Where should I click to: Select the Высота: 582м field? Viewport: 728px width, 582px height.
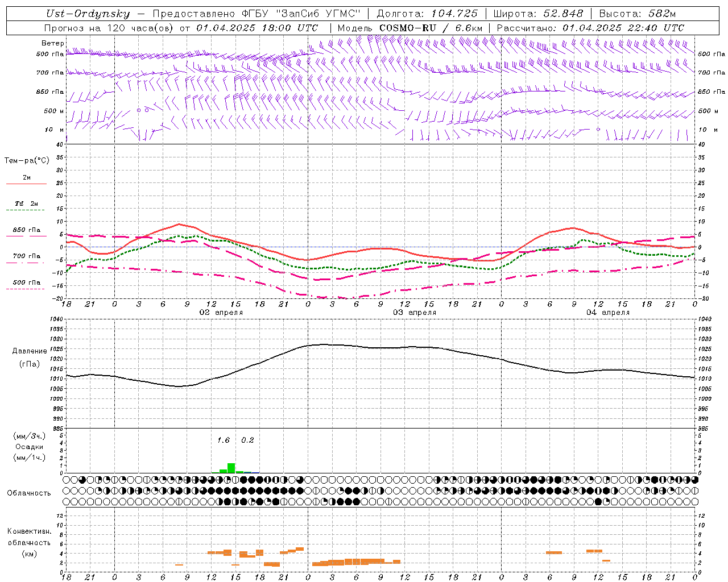[637, 14]
